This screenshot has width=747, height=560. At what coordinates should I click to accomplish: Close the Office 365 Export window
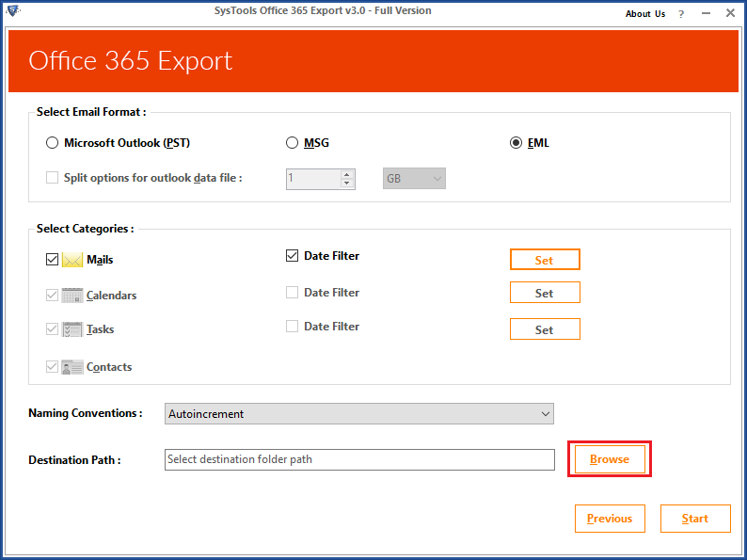(x=730, y=13)
